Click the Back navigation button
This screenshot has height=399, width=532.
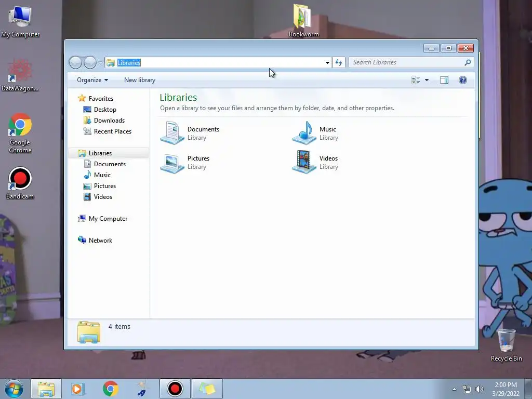[x=75, y=62]
